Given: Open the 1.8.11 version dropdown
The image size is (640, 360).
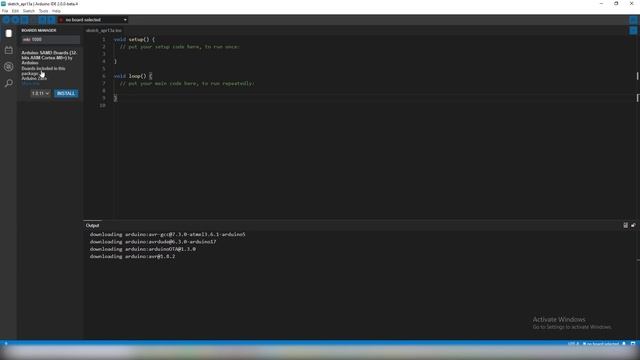Looking at the screenshot, I should pyautogui.click(x=40, y=93).
